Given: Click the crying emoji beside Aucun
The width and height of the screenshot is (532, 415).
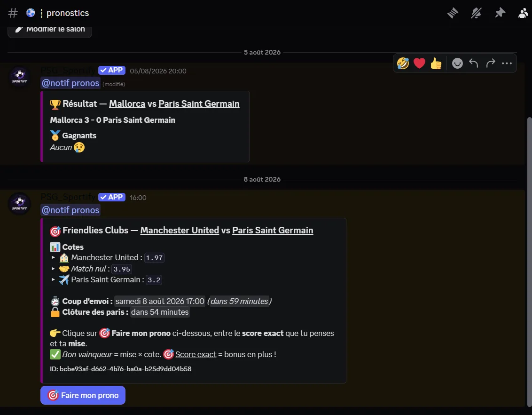Looking at the screenshot, I should pyautogui.click(x=79, y=147).
